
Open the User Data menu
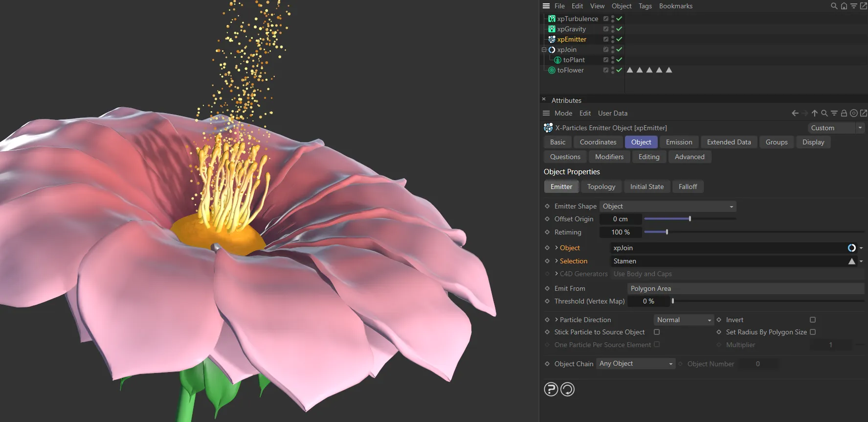(613, 113)
